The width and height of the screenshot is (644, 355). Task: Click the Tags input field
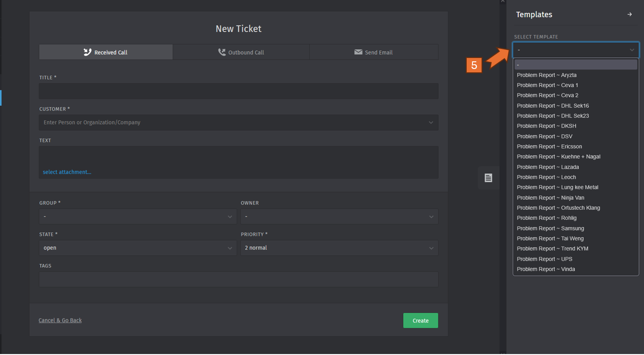pyautogui.click(x=238, y=279)
